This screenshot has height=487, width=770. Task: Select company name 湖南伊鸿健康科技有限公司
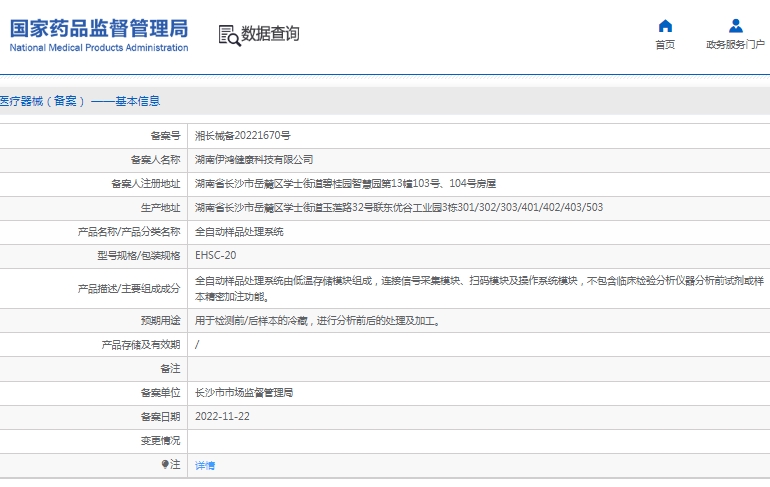[x=254, y=160]
